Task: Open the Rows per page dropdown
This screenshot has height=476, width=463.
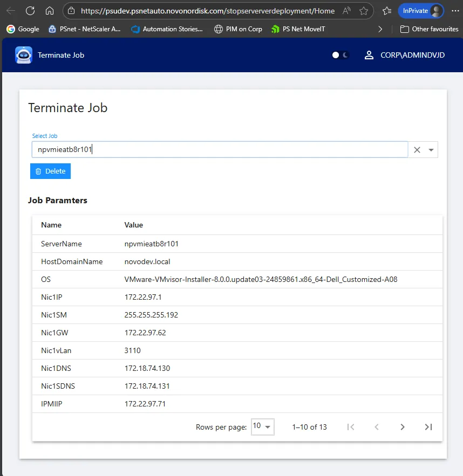Action: 262,426
